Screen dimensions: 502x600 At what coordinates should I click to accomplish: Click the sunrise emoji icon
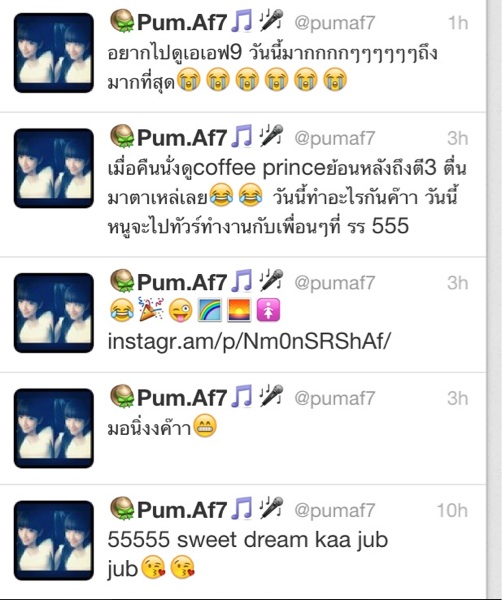239,310
